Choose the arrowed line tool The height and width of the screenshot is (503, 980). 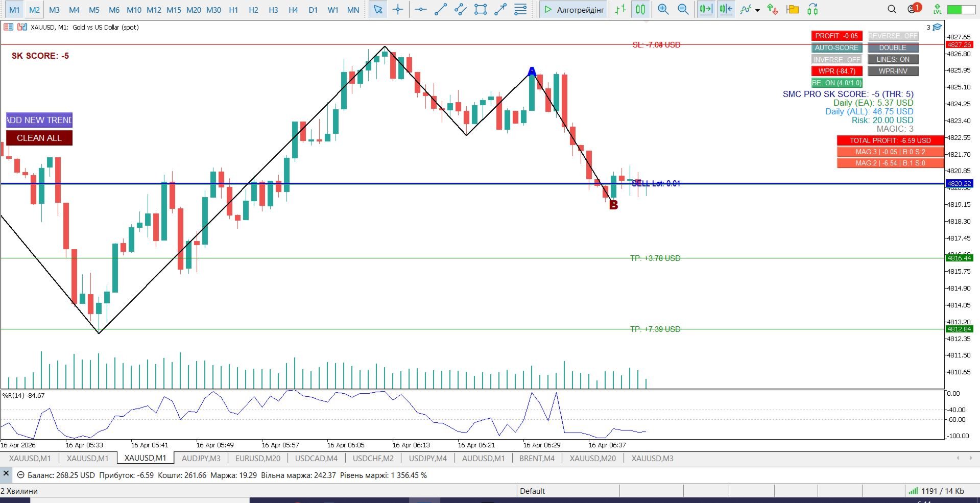pyautogui.click(x=500, y=9)
